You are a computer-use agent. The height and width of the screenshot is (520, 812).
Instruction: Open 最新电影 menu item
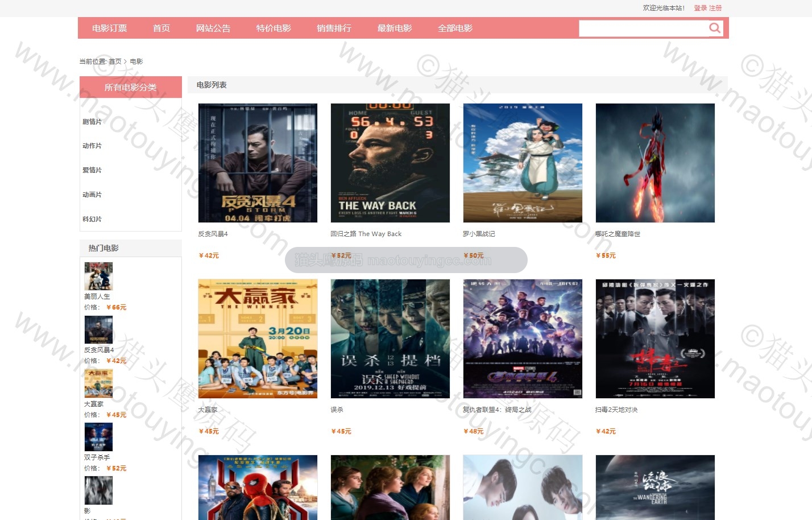coord(395,28)
